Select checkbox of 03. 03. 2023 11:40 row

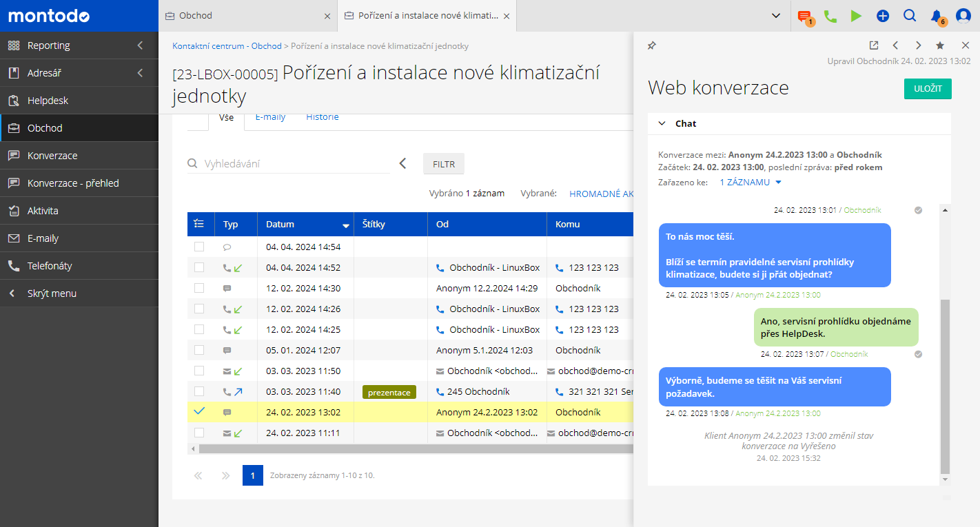[199, 391]
